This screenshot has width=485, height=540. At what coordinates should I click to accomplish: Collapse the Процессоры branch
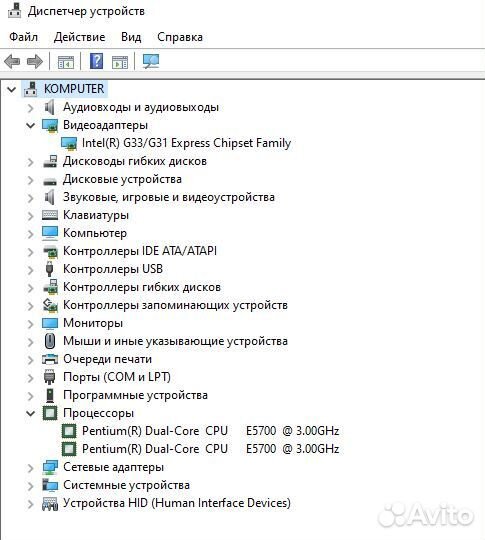point(31,413)
